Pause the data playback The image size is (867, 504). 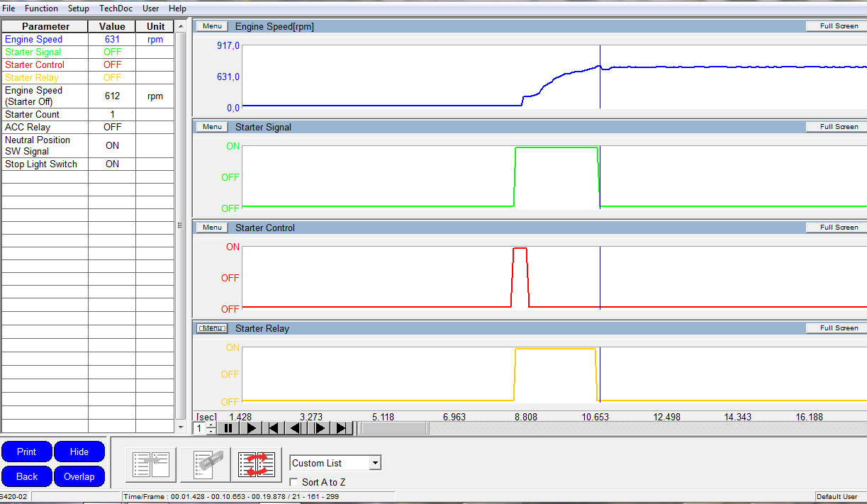(x=228, y=428)
